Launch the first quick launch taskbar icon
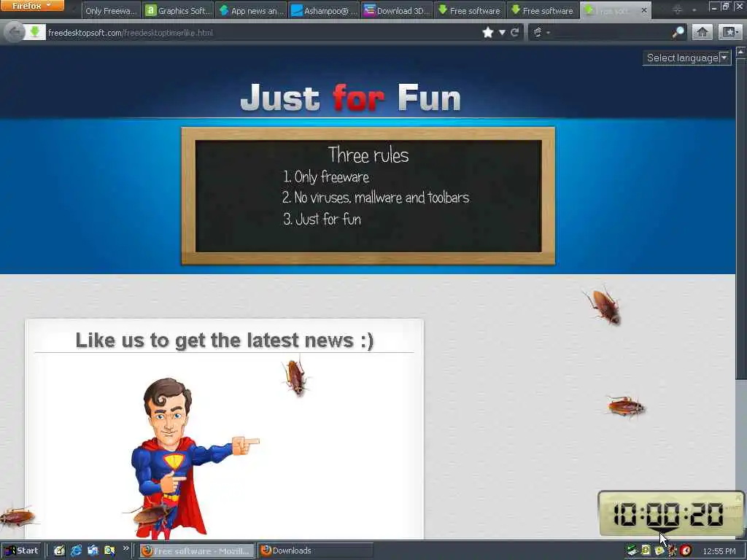The width and height of the screenshot is (747, 560). click(x=59, y=551)
